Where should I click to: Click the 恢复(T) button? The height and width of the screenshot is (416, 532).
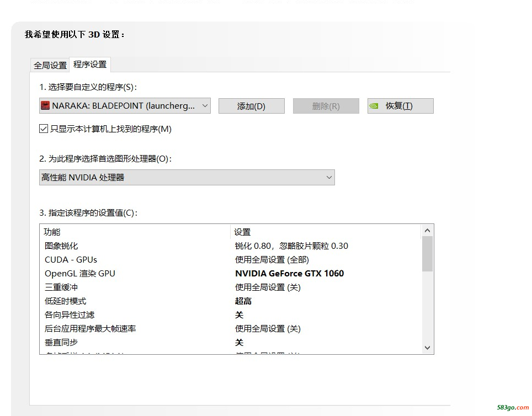(x=400, y=106)
